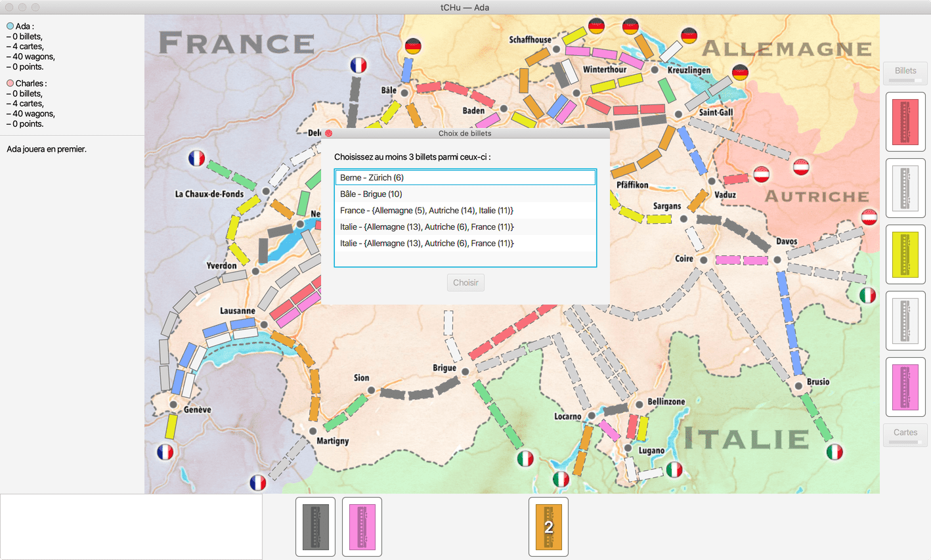This screenshot has height=560, width=931.
Task: Select black wagon card in hand
Action: (x=315, y=527)
